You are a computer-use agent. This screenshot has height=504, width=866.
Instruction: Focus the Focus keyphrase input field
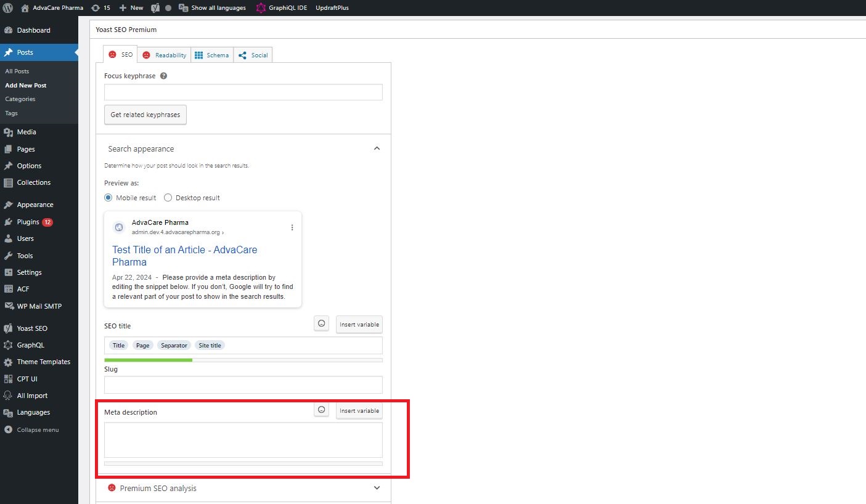coord(243,92)
